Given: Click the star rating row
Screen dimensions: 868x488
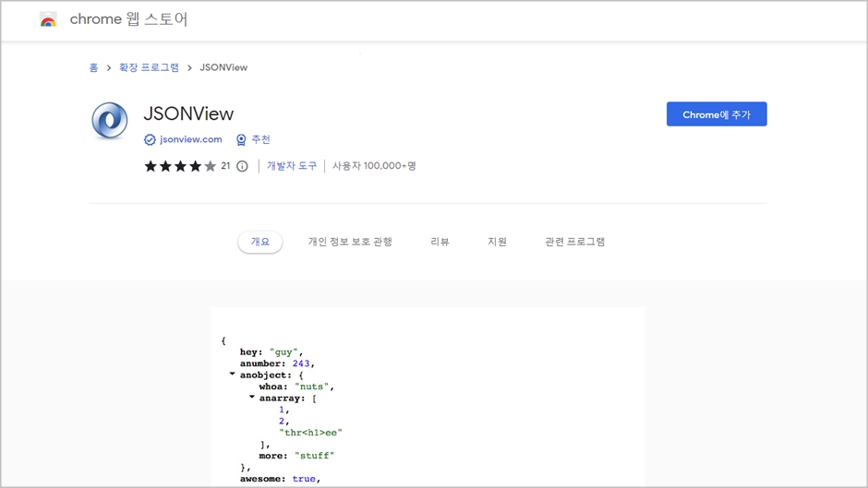Looking at the screenshot, I should (x=180, y=166).
